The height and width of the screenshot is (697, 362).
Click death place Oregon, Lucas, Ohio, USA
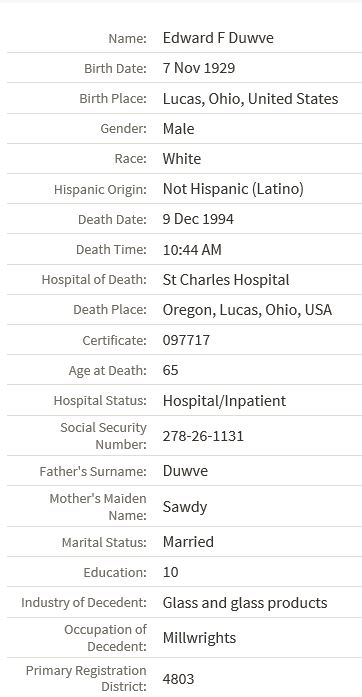(x=247, y=310)
